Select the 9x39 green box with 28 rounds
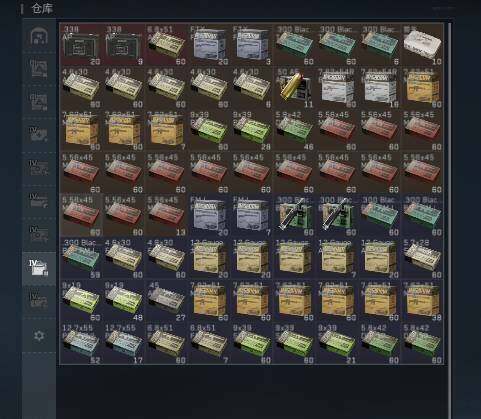The height and width of the screenshot is (419, 481). click(x=252, y=130)
